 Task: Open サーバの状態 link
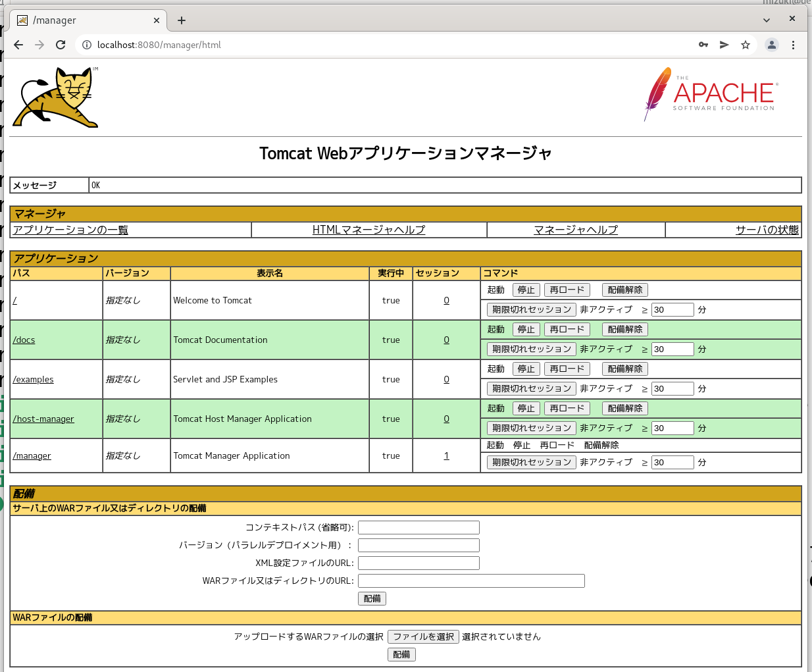(767, 230)
